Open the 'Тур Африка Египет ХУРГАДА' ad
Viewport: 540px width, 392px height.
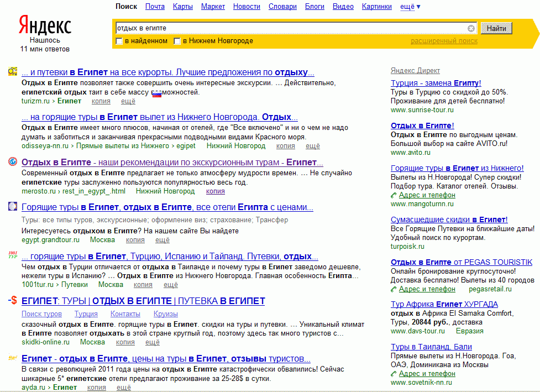click(444, 305)
